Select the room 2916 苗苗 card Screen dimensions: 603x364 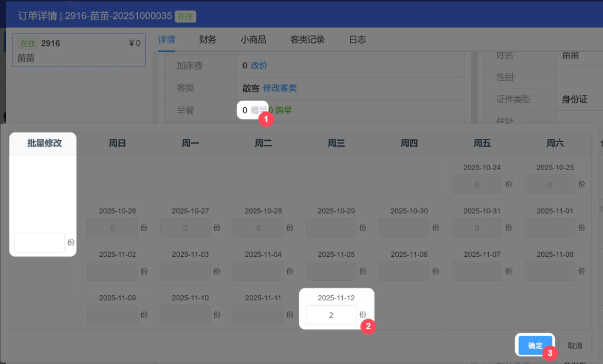(79, 50)
